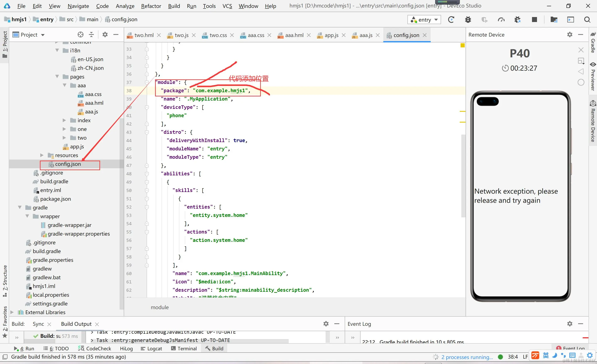Screen dimensions: 597x364
Task: Open Remote Device panel settings gear
Action: [x=570, y=35]
